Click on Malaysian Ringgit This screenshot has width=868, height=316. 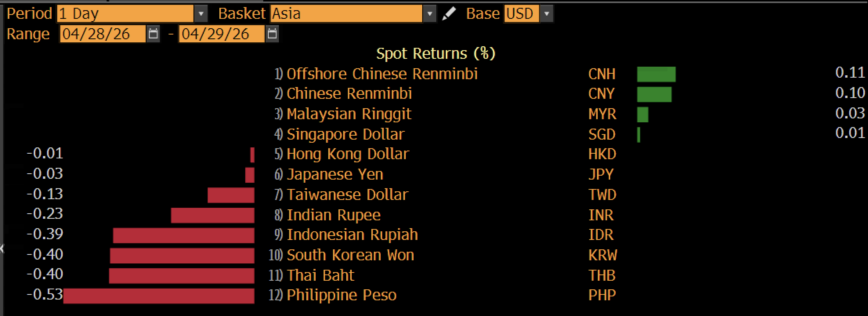pyautogui.click(x=349, y=114)
